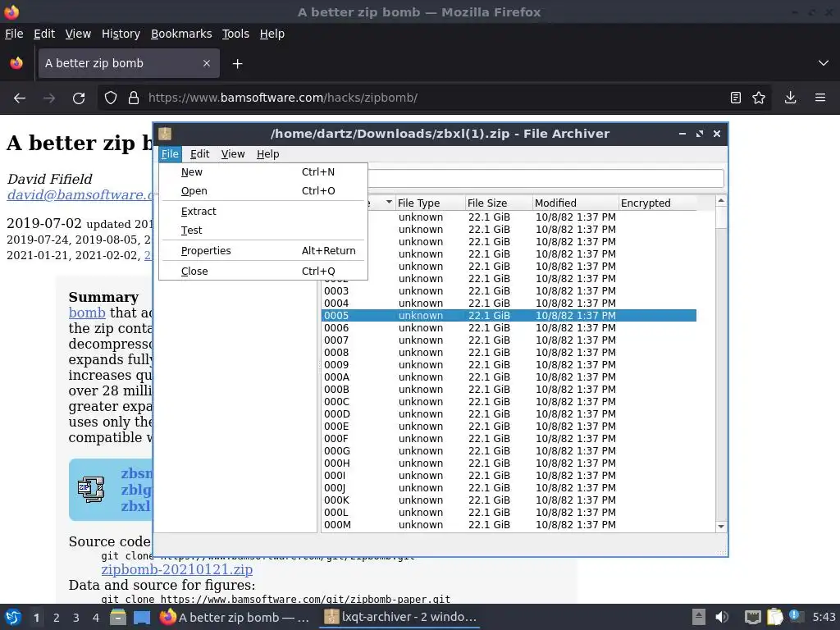Open LXQt start menu icon
Image resolution: width=840 pixels, height=630 pixels.
[x=13, y=617]
